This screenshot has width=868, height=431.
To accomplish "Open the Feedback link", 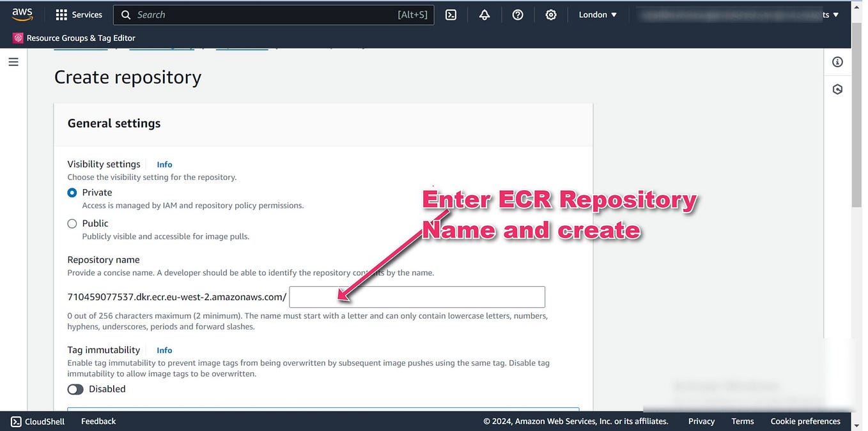I will (x=97, y=421).
